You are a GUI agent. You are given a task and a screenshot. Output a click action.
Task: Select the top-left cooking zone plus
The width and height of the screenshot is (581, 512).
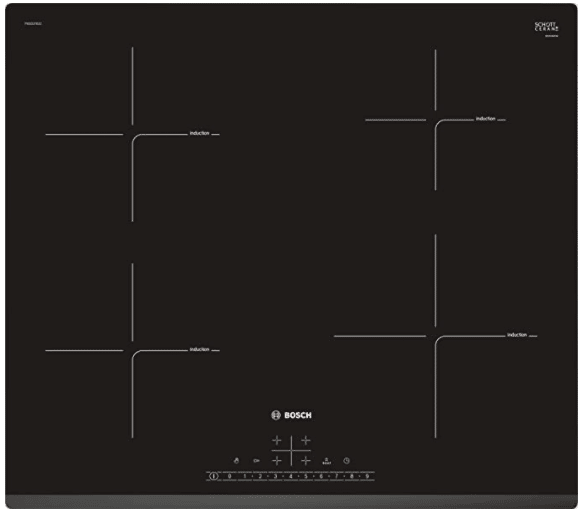277,440
